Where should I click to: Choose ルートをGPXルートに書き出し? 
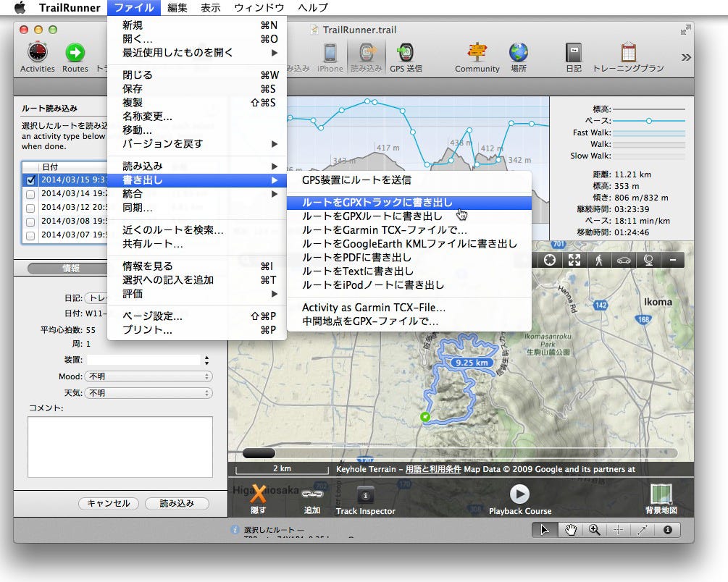[x=409, y=216]
